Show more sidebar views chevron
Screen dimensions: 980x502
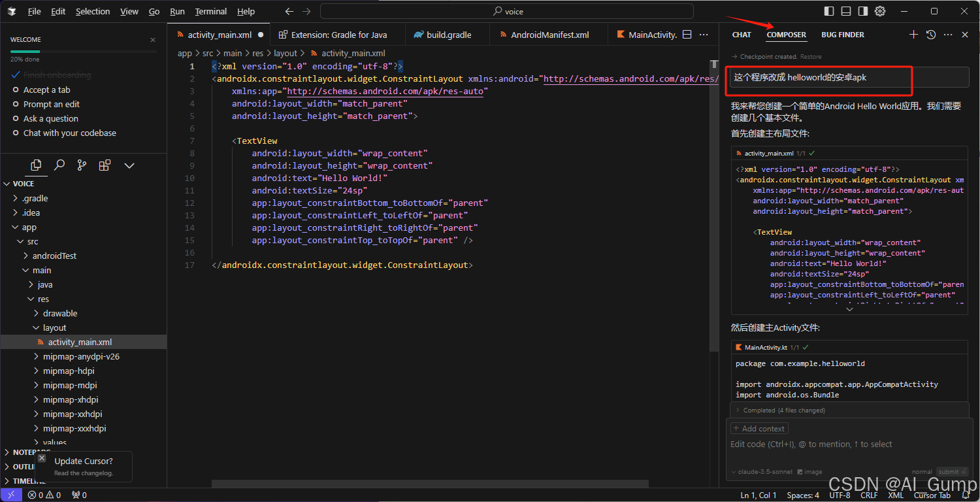click(129, 165)
